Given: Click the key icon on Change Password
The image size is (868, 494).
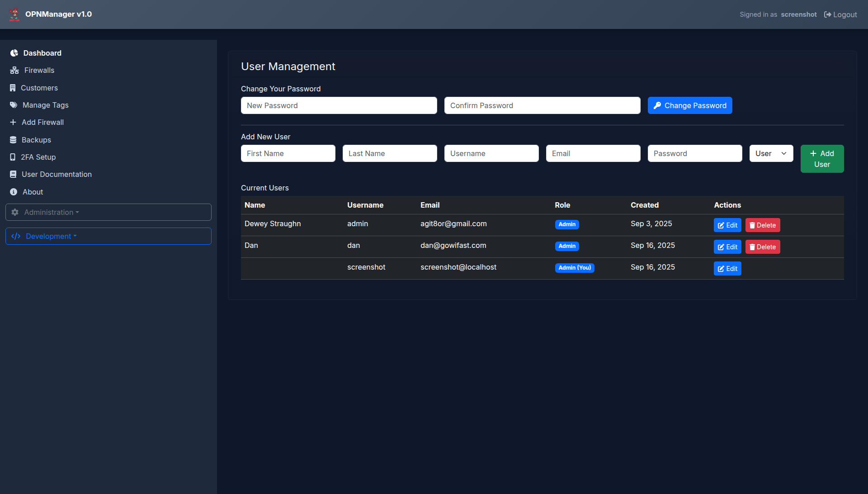Looking at the screenshot, I should pos(657,105).
